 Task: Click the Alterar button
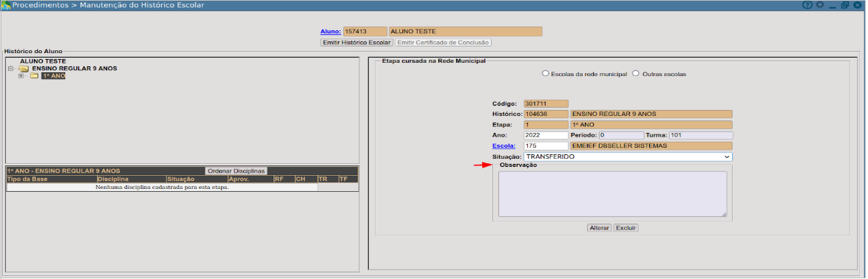coord(599,227)
